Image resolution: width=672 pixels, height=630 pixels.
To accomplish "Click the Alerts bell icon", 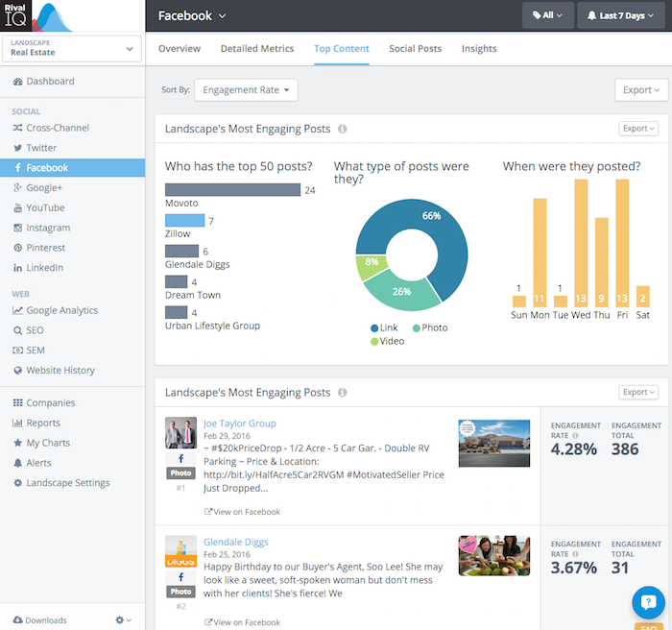I will (x=17, y=463).
